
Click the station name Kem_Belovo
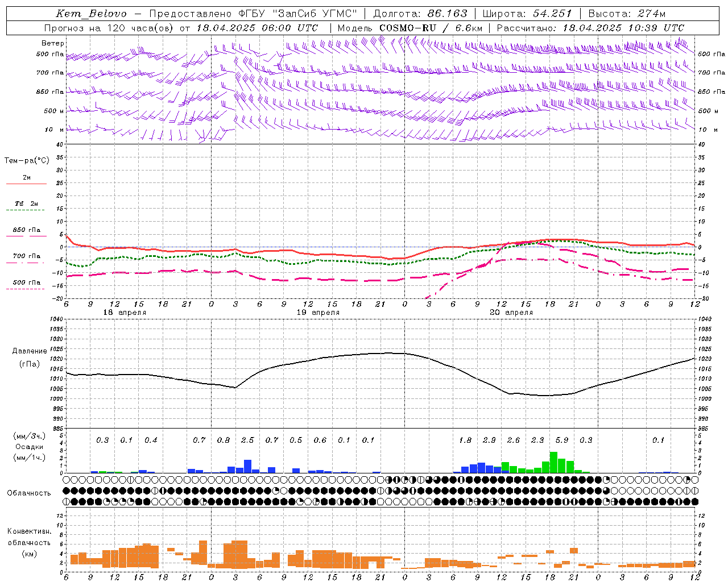click(92, 14)
